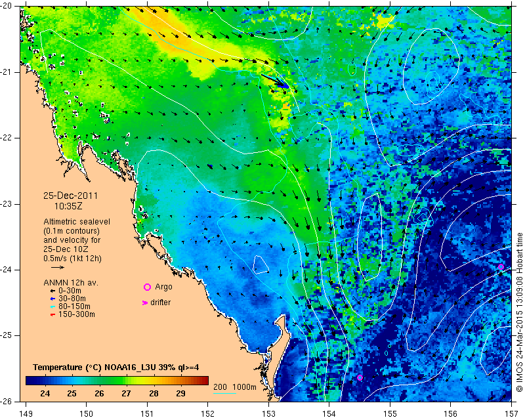Click the 'Altimetric sealevel' text line
The image size is (525, 420).
77,222
